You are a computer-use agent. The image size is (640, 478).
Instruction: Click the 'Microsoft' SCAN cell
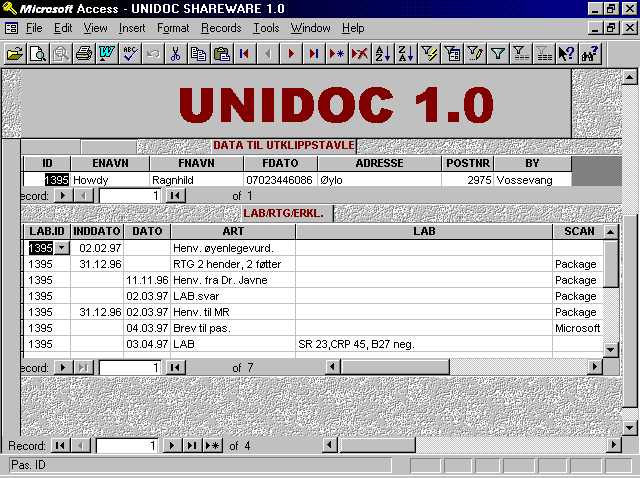click(x=578, y=328)
